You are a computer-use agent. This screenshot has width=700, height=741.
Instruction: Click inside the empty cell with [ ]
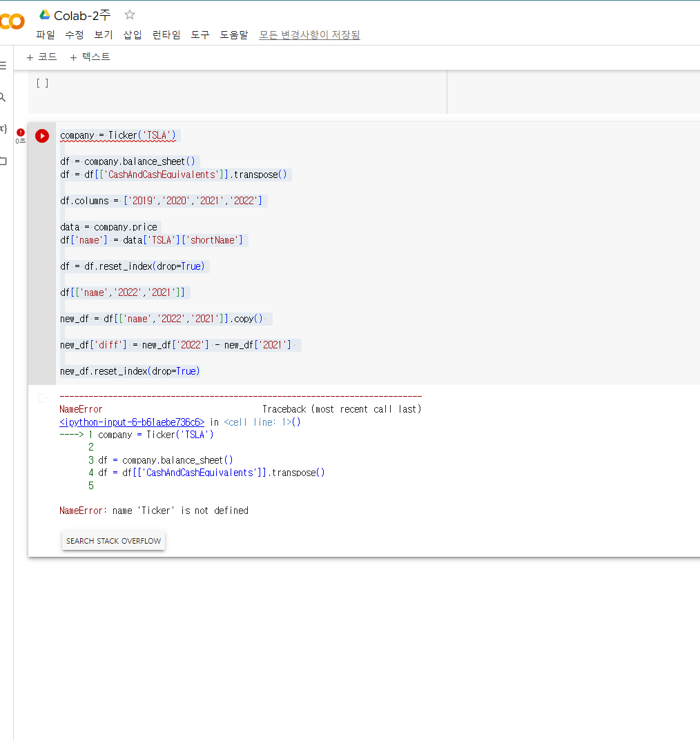coord(237,92)
